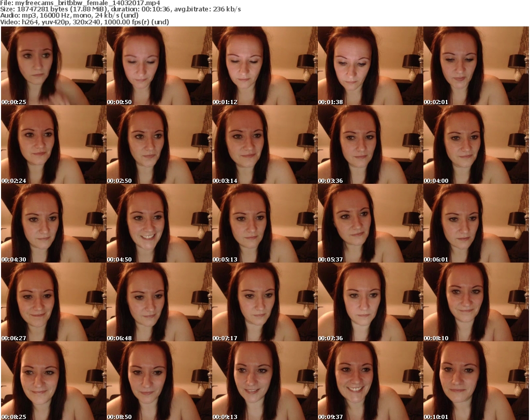Open the frame at 00:00:50
The height and width of the screenshot is (420, 530).
(x=159, y=66)
